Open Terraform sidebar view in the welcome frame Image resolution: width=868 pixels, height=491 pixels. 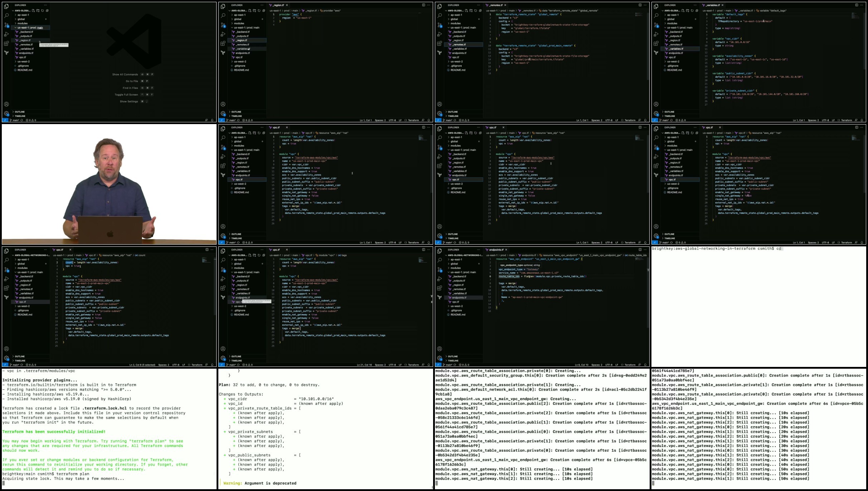click(6, 53)
